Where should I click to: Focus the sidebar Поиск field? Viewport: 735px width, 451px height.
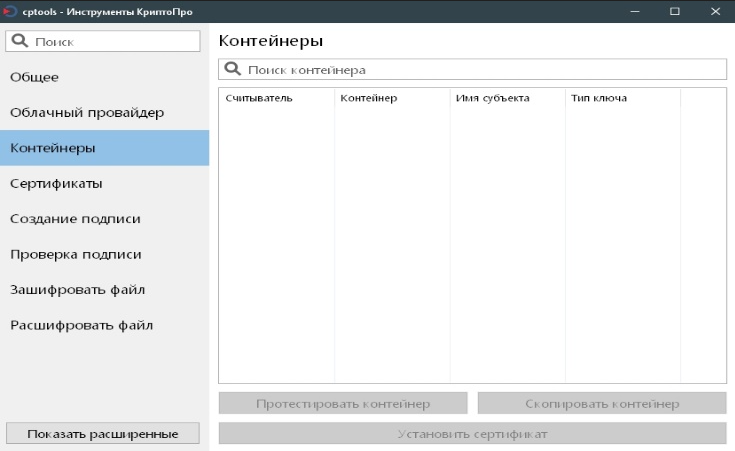(112, 42)
